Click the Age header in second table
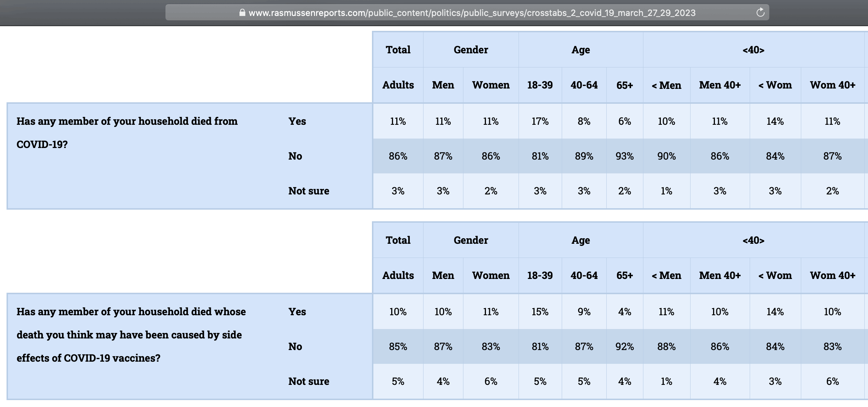Image resolution: width=868 pixels, height=407 pixels. 581,240
